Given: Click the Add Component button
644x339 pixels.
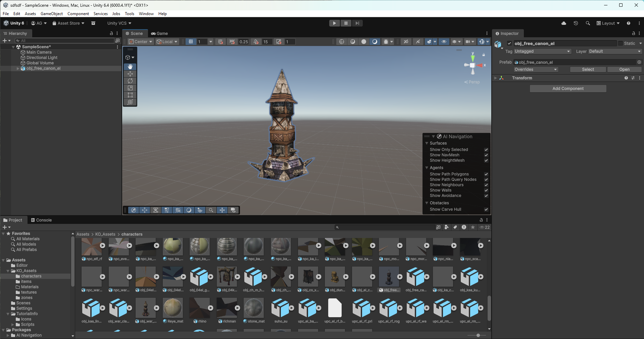Looking at the screenshot, I should [568, 89].
